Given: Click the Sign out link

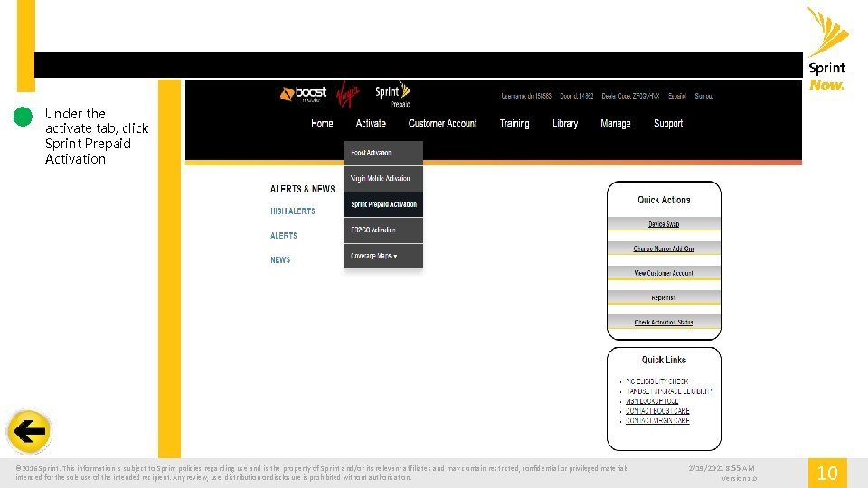Looking at the screenshot, I should 703,96.
